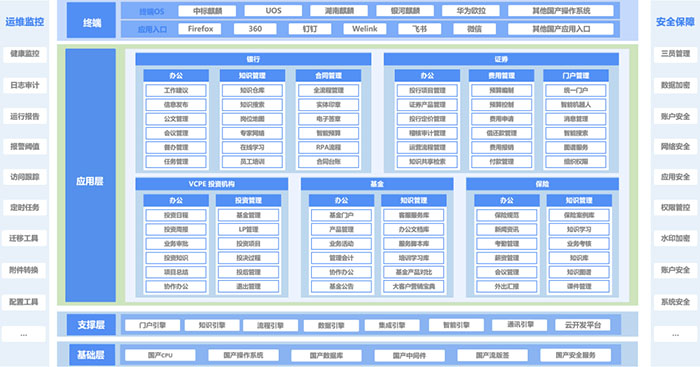Click the 银行 section header

[x=253, y=59]
